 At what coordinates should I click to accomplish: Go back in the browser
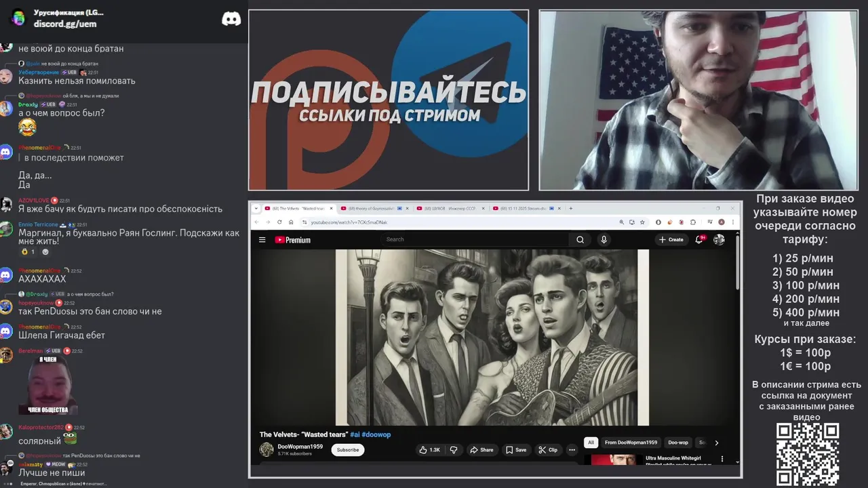coord(256,222)
